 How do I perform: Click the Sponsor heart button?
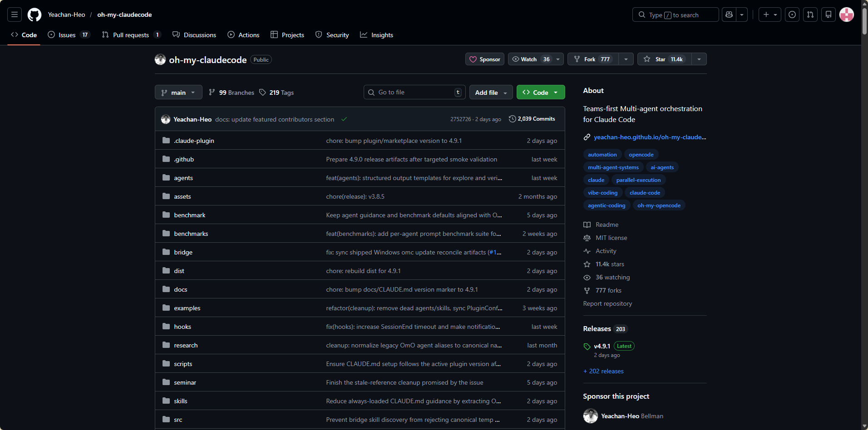(484, 59)
